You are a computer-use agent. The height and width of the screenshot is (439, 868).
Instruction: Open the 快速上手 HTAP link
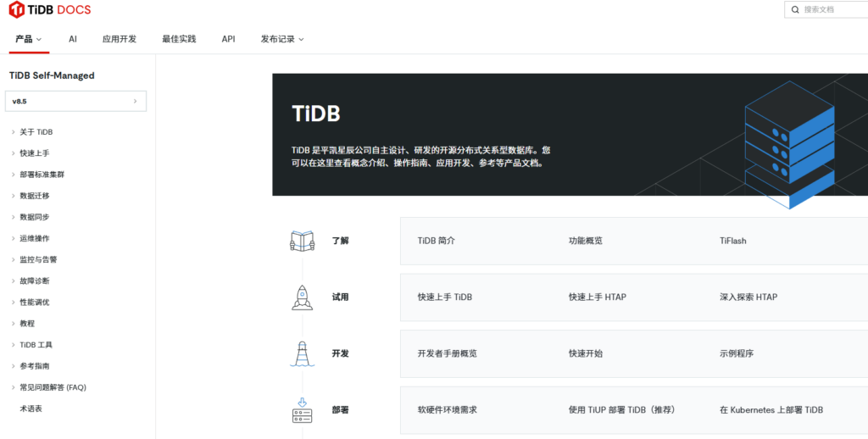tap(598, 297)
